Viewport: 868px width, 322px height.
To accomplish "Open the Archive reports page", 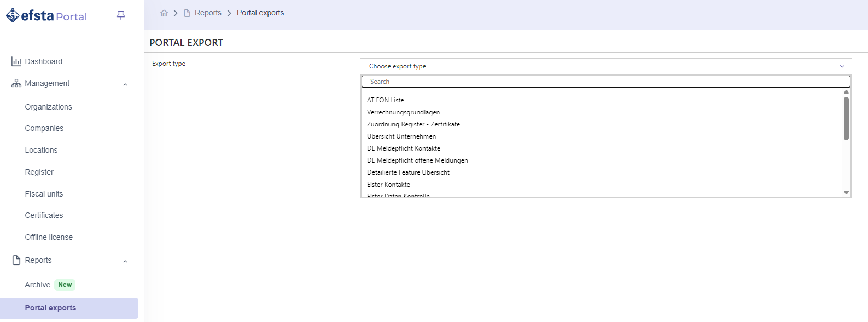I will point(38,285).
